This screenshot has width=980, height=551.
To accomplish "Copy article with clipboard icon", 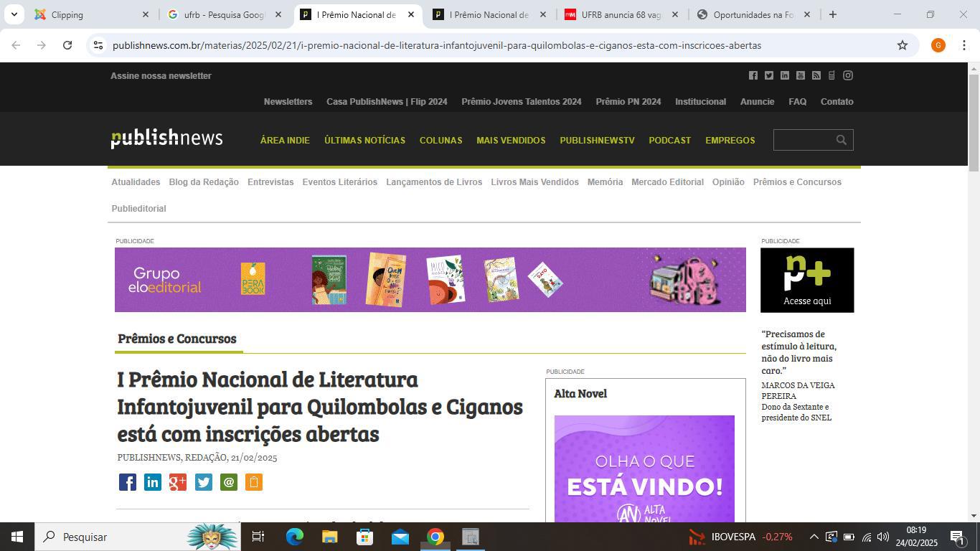I will pyautogui.click(x=254, y=482).
